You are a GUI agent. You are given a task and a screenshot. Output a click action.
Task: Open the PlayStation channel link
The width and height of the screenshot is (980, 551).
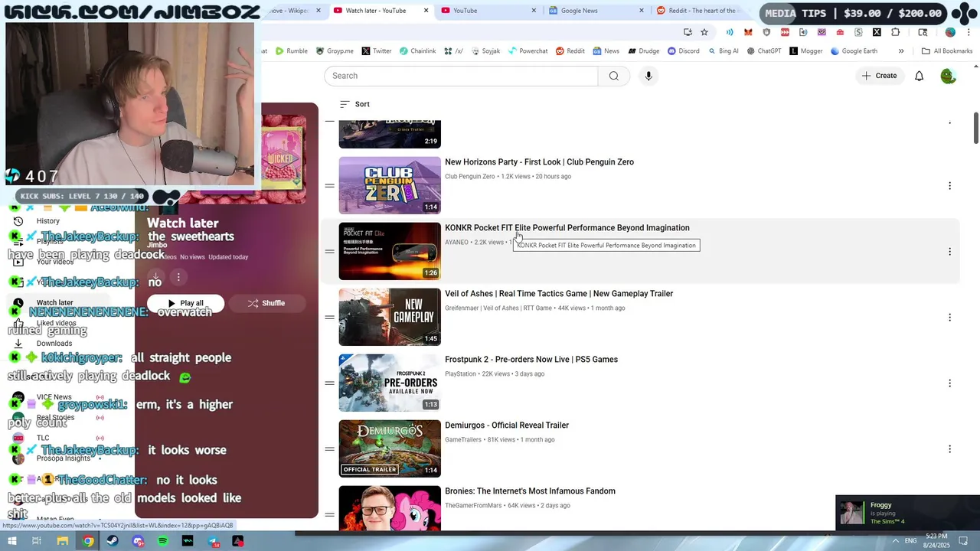460,374
